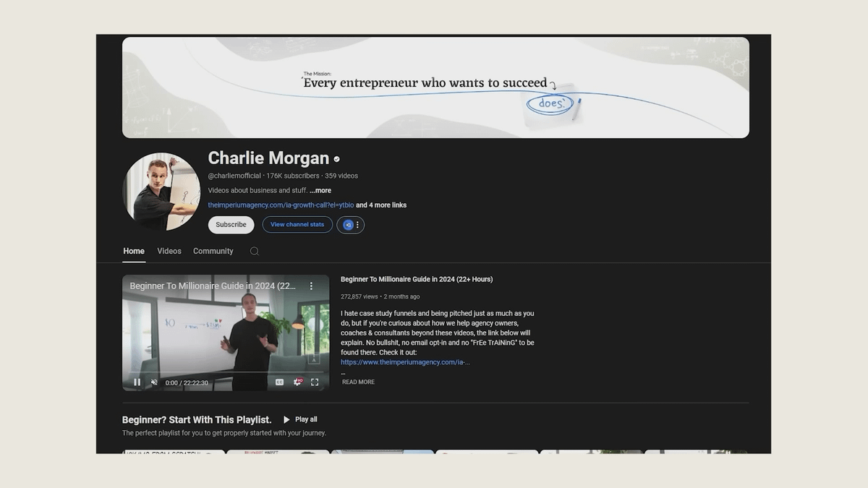The height and width of the screenshot is (488, 868).
Task: Pause the featured video
Action: (137, 382)
